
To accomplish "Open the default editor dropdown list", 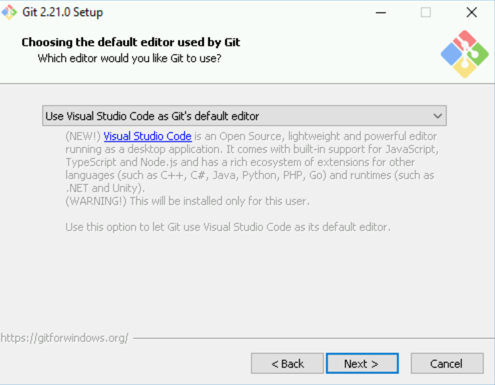I will [244, 116].
